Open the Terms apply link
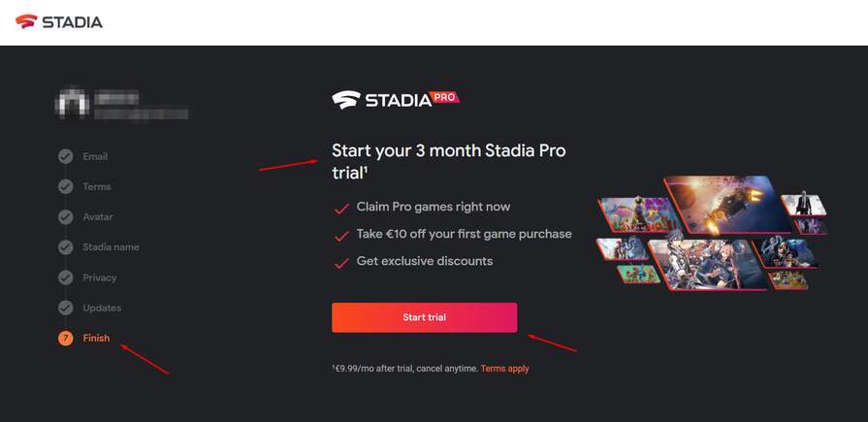 click(x=504, y=369)
